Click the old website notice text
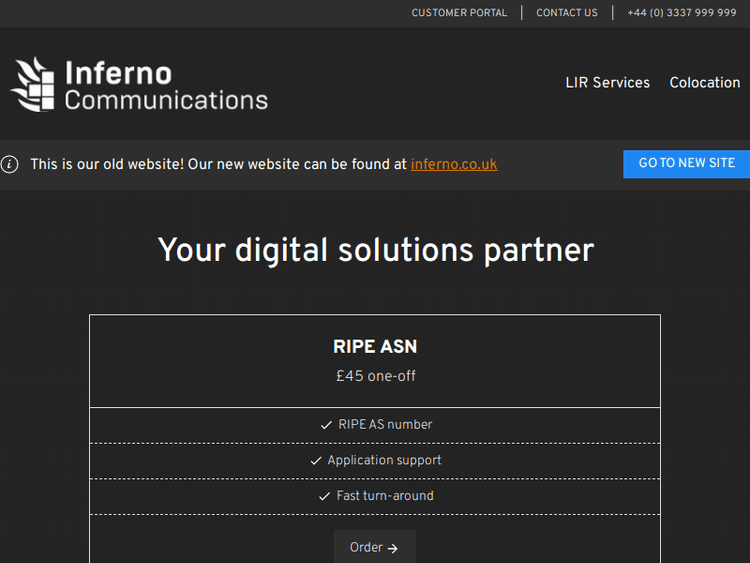This screenshot has height=563, width=750. pyautogui.click(x=218, y=165)
